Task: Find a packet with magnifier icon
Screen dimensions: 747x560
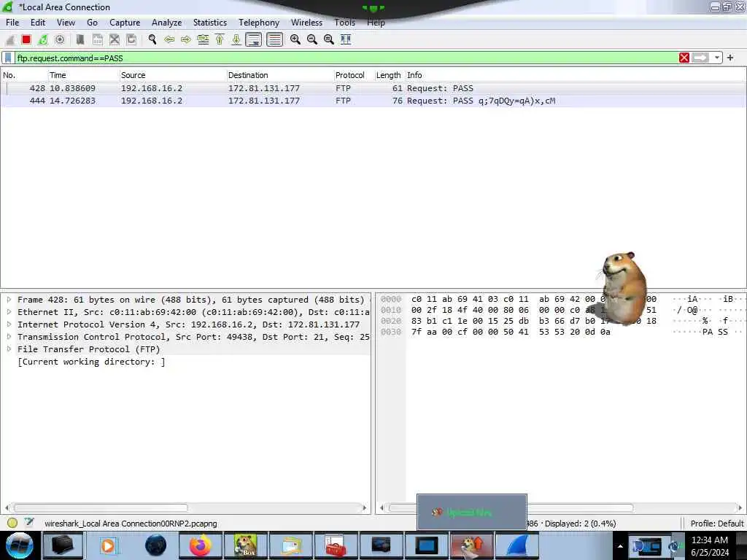Action: tap(152, 39)
